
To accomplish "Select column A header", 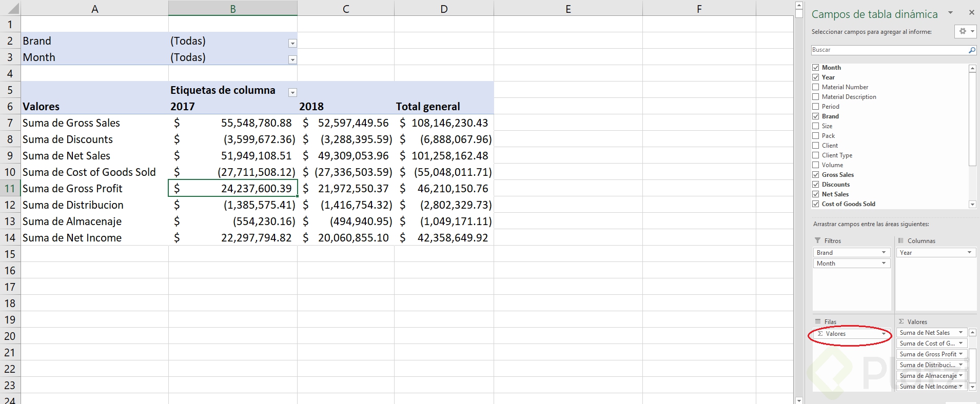I will pos(95,8).
